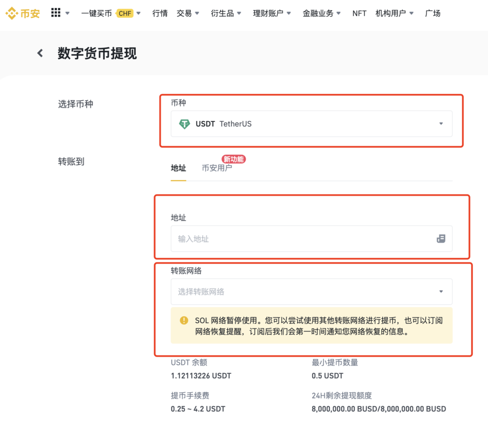Click the Binance logo
This screenshot has width=488, height=448.
[23, 13]
